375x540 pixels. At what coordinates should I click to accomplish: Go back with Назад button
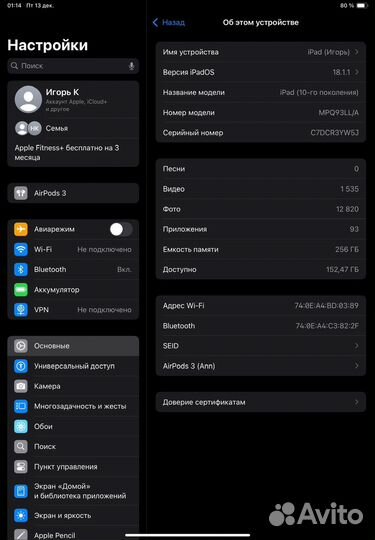pos(168,22)
